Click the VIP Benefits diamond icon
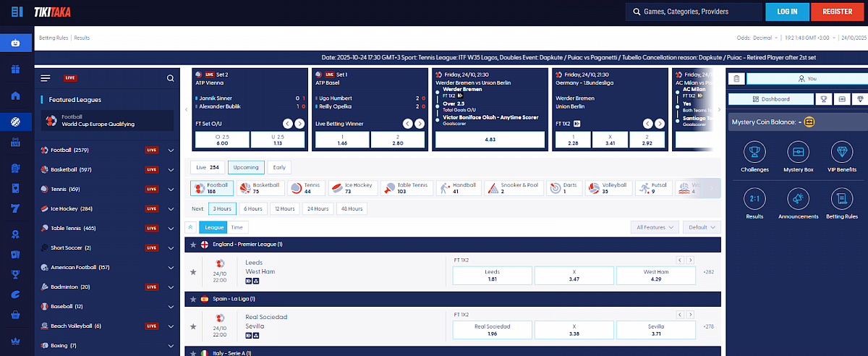The width and height of the screenshot is (868, 356). point(842,152)
